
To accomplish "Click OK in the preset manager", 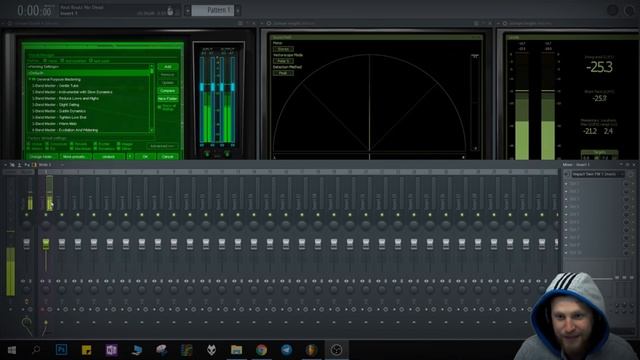I will point(145,157).
